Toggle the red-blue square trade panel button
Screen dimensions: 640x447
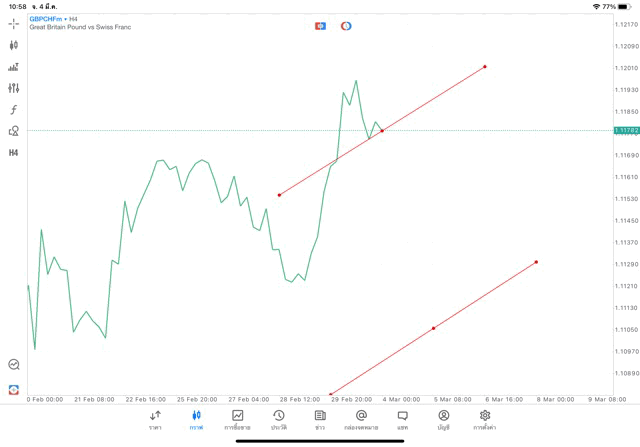coord(320,25)
